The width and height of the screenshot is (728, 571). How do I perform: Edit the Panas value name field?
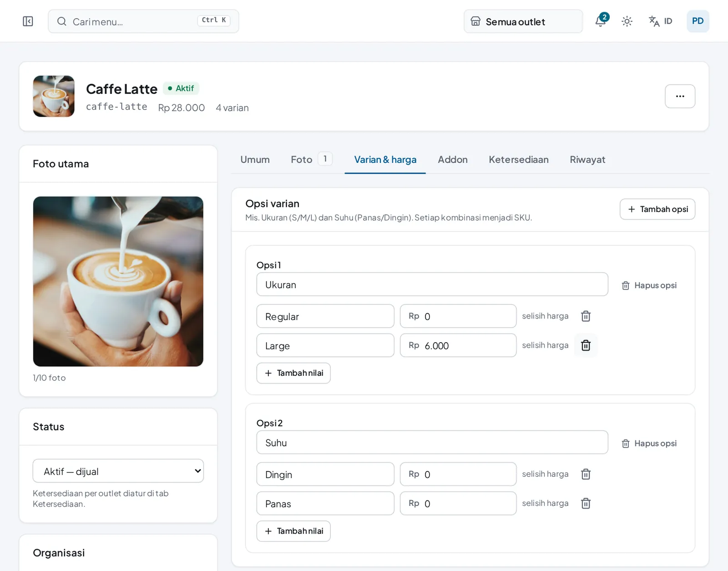(x=325, y=503)
